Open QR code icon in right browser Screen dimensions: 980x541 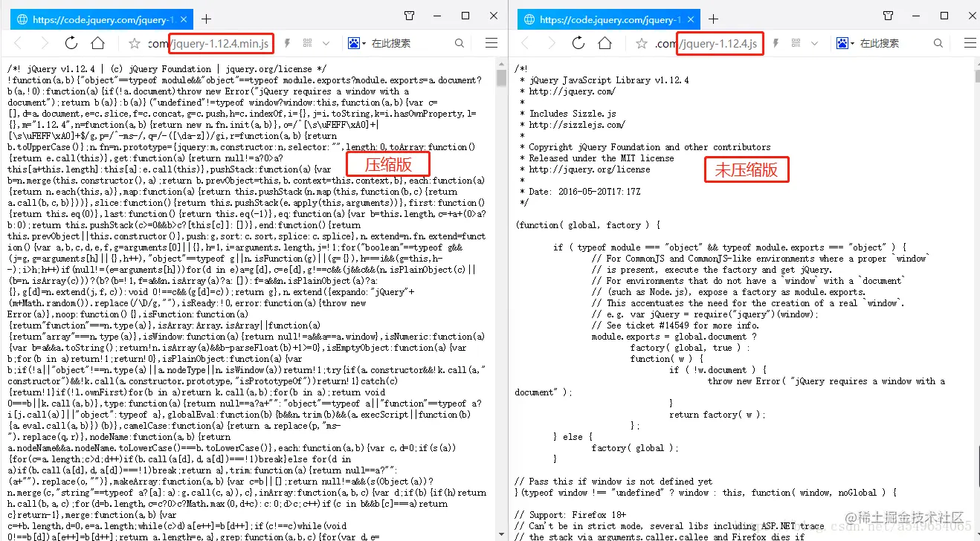(x=796, y=44)
